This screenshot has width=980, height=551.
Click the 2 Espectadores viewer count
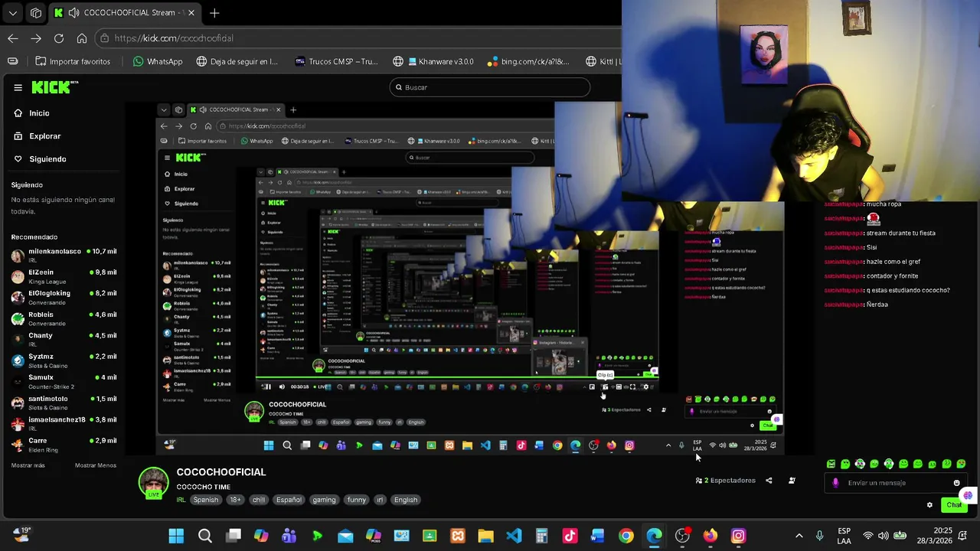[x=726, y=481]
